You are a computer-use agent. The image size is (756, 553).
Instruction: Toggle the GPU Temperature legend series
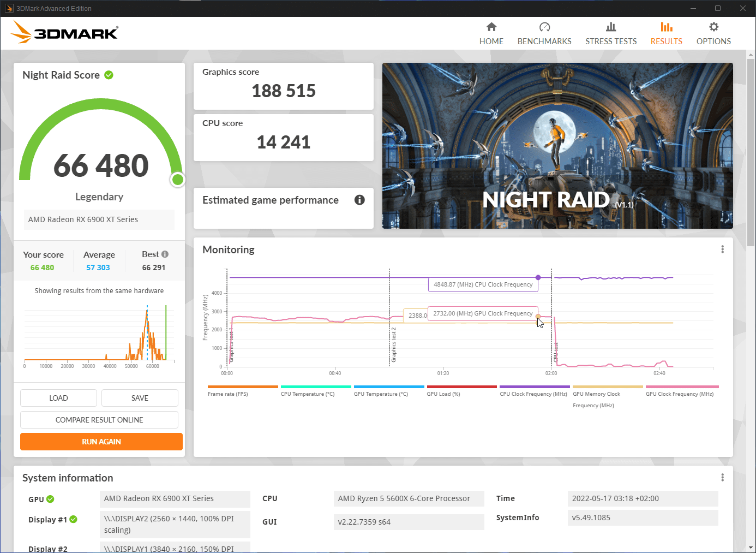[x=389, y=391]
